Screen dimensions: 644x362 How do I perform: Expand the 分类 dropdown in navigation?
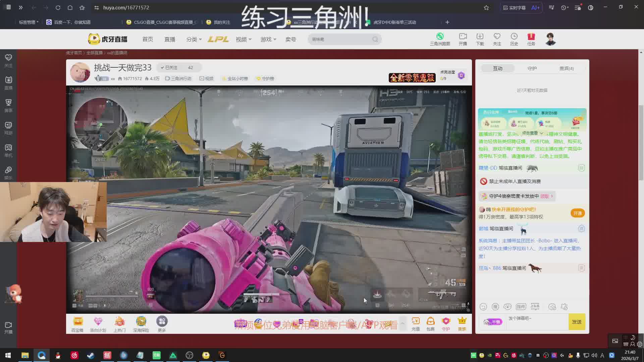(x=194, y=40)
